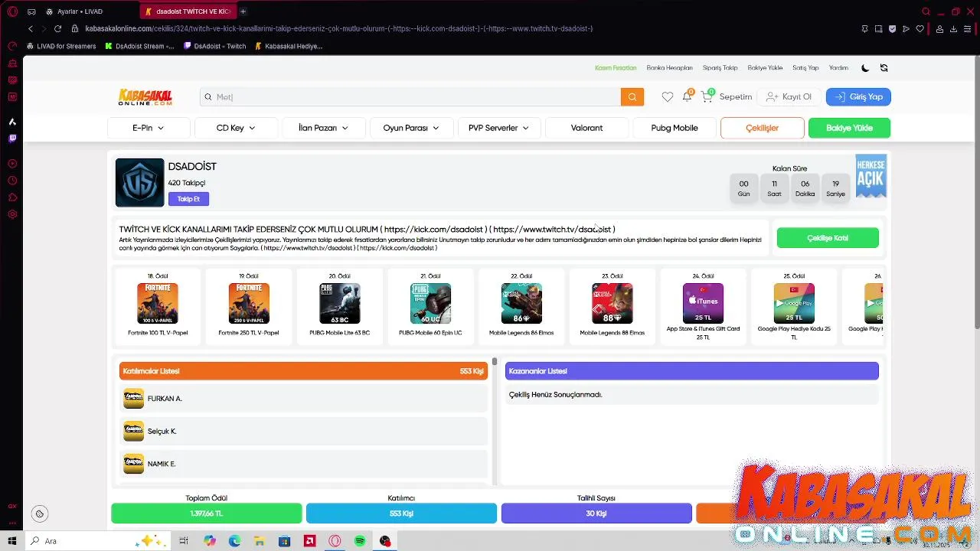This screenshot has height=551, width=980.
Task: Click the snapshot icon in address bar
Action: point(878,28)
